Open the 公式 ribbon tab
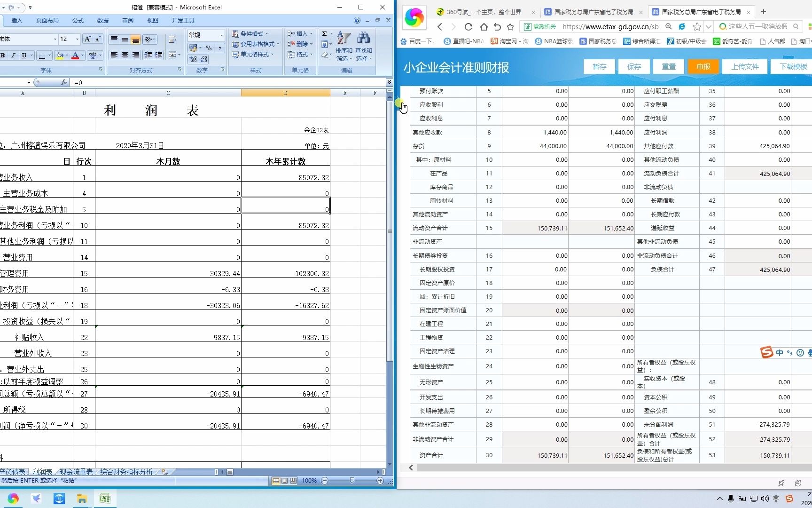812x508 pixels. [x=78, y=21]
